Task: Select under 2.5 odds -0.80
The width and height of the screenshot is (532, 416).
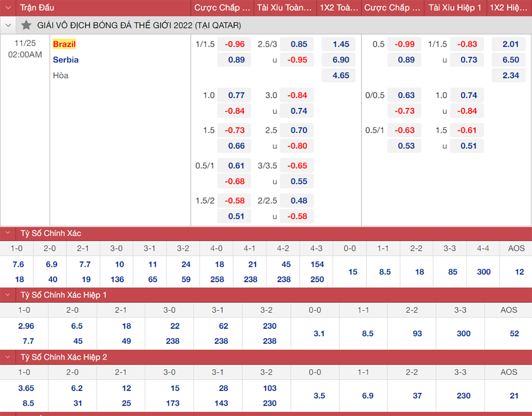Action: (x=297, y=146)
